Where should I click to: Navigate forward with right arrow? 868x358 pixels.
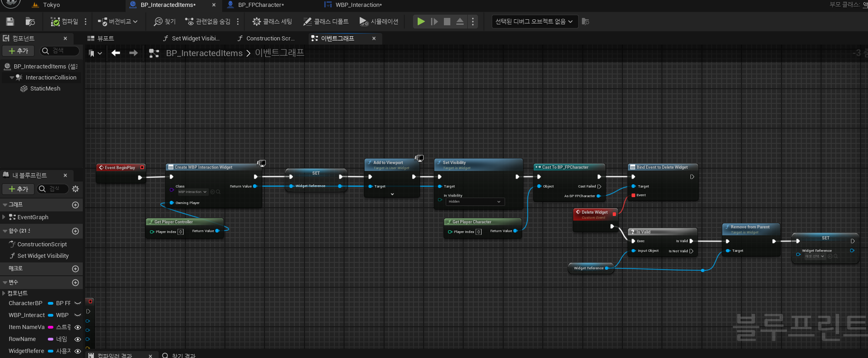click(133, 53)
